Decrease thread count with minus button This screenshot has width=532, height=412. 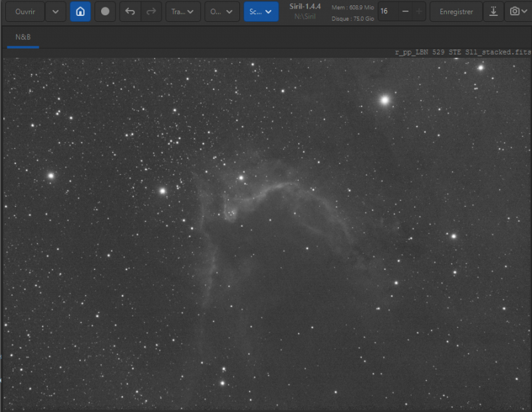pyautogui.click(x=405, y=11)
